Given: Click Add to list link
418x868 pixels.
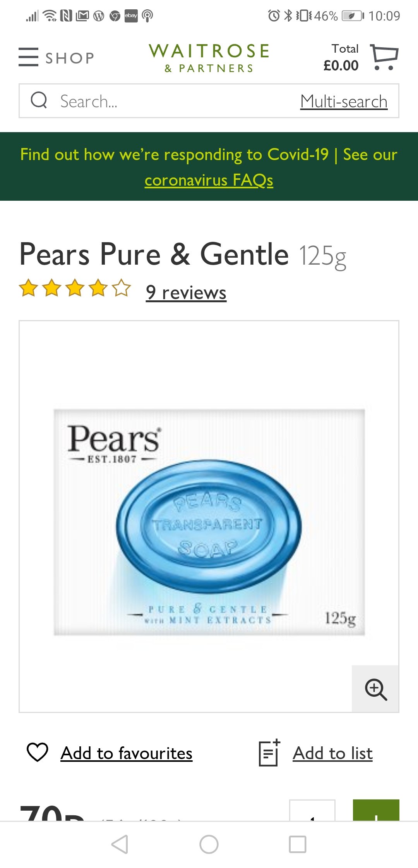Looking at the screenshot, I should click(333, 753).
